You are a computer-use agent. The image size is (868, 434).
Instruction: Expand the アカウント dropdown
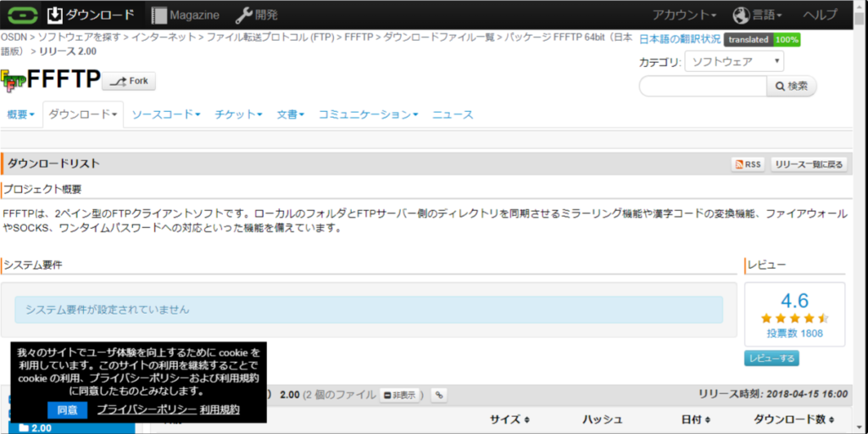tap(684, 15)
